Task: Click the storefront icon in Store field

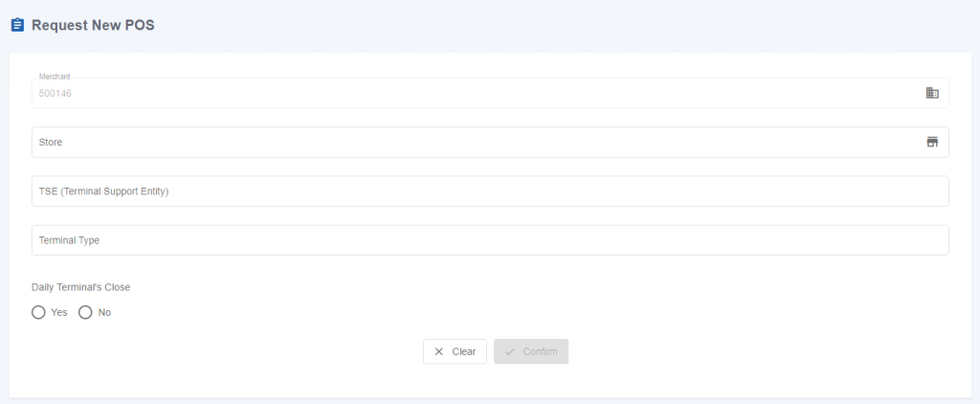Action: pyautogui.click(x=932, y=142)
